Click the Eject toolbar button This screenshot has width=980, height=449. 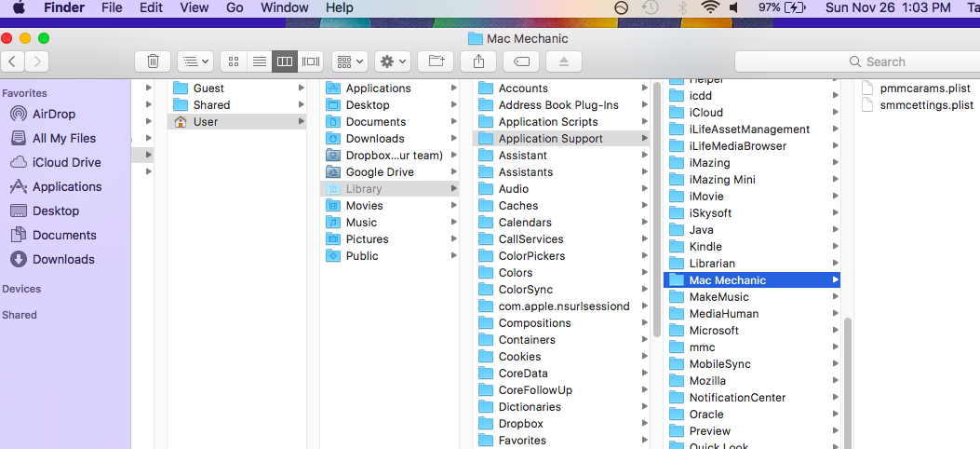(x=564, y=61)
